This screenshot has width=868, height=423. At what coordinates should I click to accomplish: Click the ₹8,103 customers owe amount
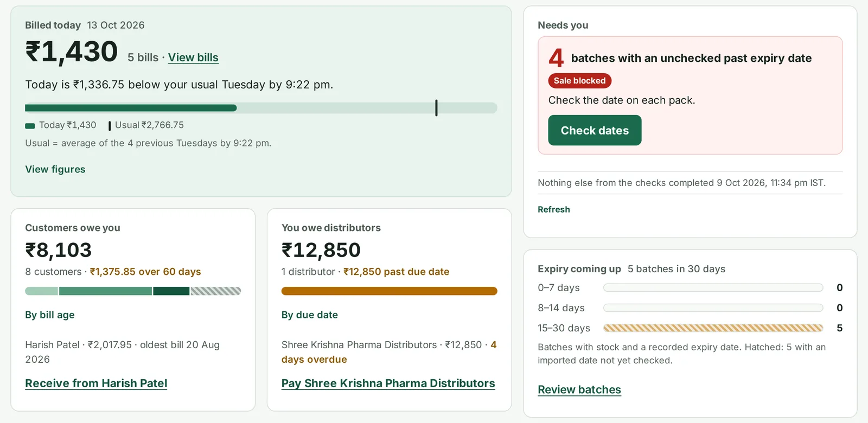tap(59, 250)
